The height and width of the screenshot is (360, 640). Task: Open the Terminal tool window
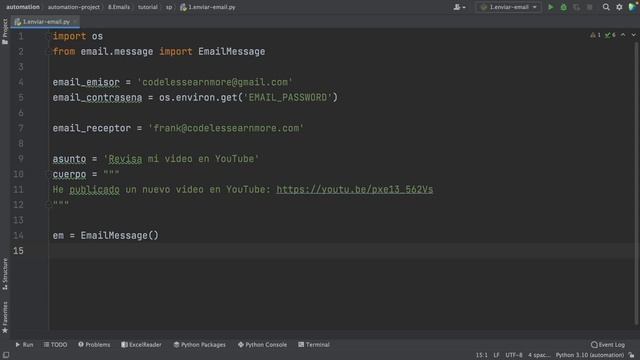313,344
